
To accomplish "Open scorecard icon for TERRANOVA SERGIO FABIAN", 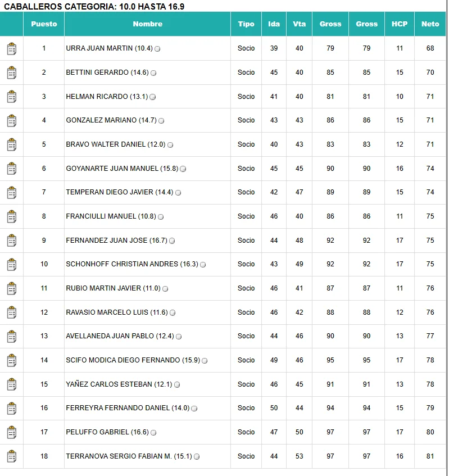I will [x=12, y=456].
